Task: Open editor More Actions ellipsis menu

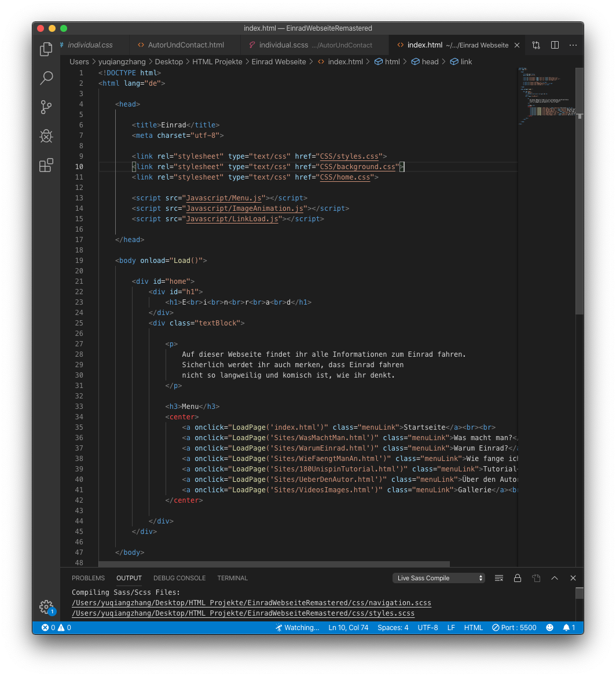Action: point(573,45)
